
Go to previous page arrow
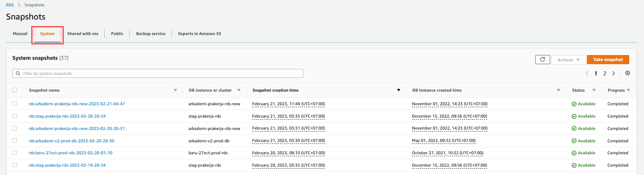(587, 73)
